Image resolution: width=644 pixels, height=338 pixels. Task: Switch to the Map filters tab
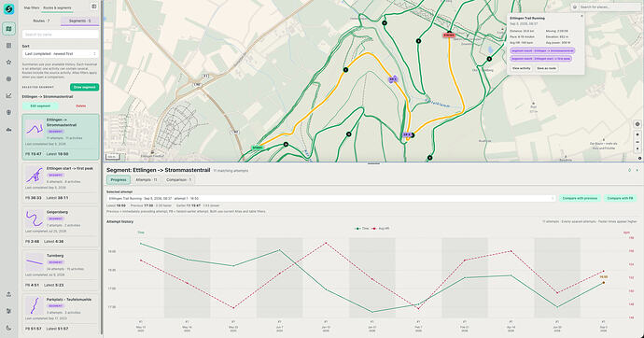(x=32, y=7)
